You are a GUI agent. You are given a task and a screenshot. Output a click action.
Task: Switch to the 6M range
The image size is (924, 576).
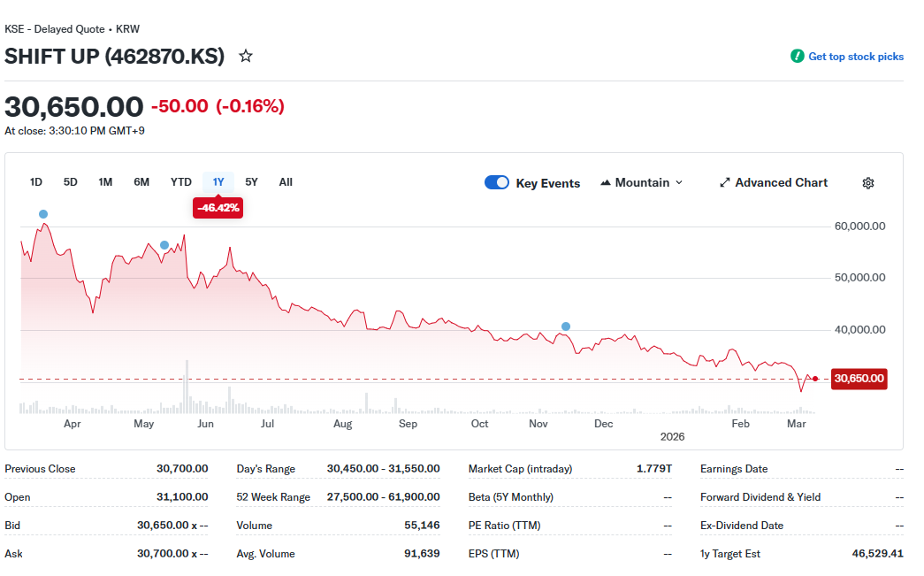tap(141, 182)
